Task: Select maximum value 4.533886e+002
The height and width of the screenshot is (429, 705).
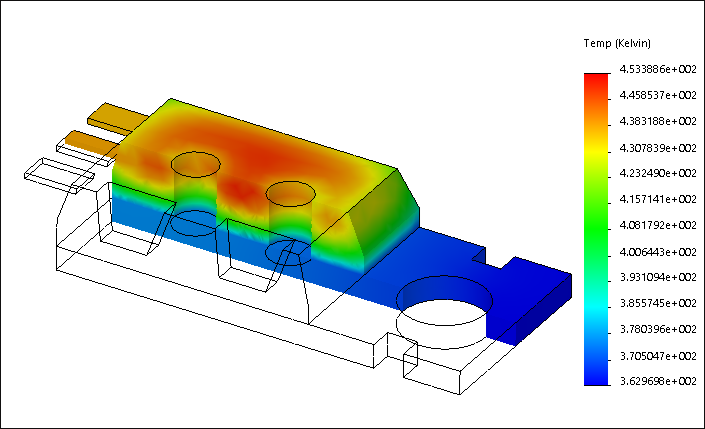Action: pos(658,69)
